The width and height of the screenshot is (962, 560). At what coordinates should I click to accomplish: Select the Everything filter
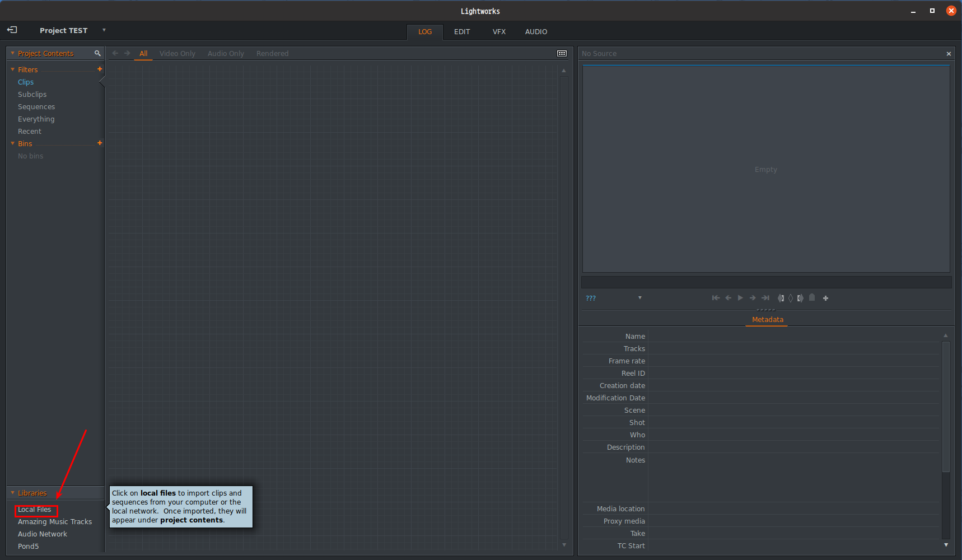point(36,119)
